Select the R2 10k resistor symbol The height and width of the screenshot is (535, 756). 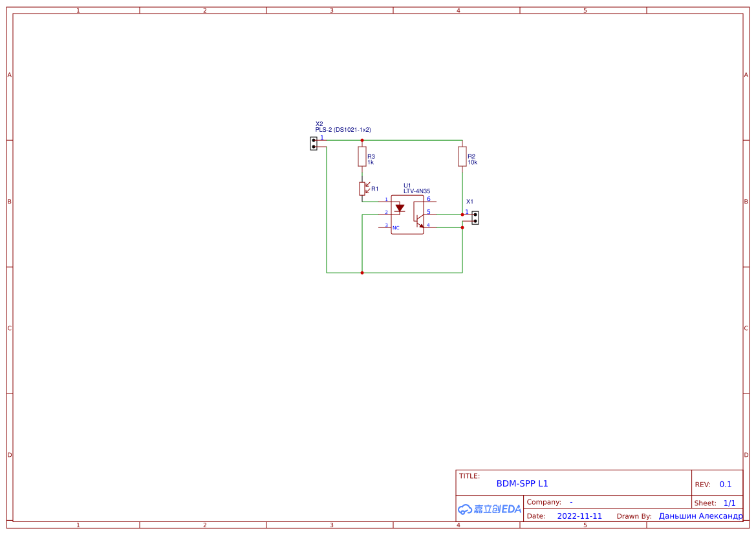pyautogui.click(x=462, y=156)
